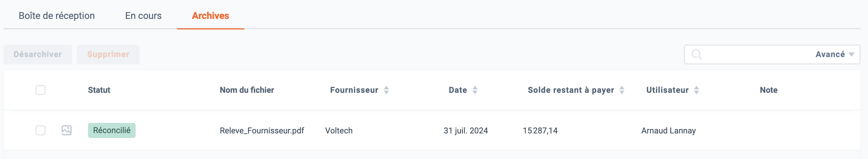
Task: Click the Avancé dropdown triangle icon
Action: (x=852, y=55)
